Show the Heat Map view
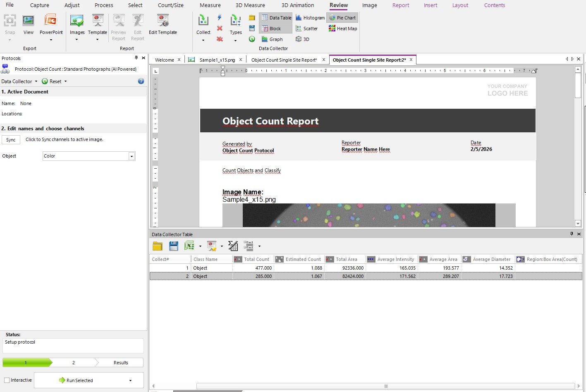This screenshot has height=392, width=586. [x=342, y=29]
